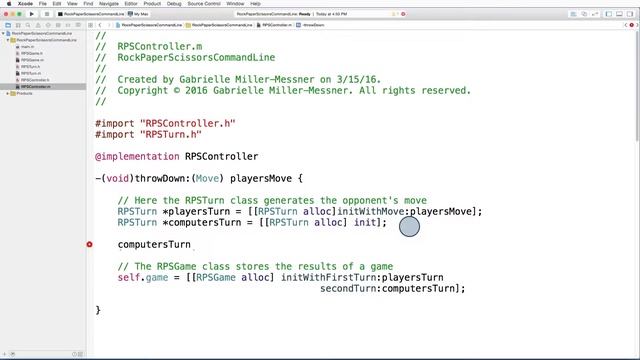Open the Debug menu

[174, 4]
